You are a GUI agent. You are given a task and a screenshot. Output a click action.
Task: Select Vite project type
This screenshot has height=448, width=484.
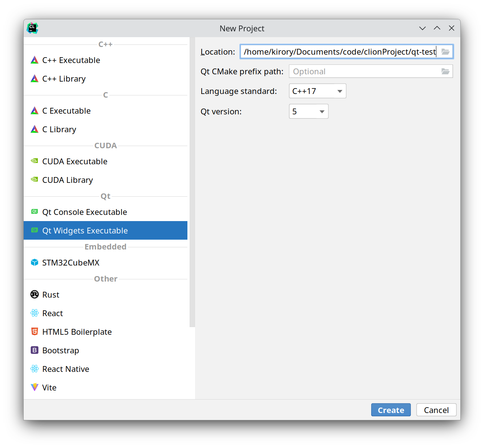(106, 388)
